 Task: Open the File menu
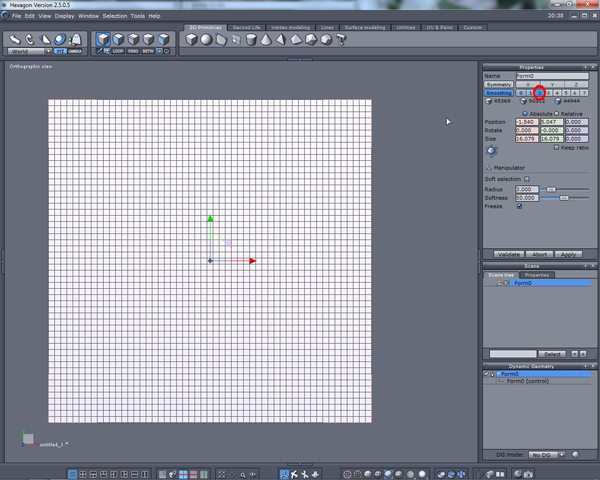coord(16,16)
